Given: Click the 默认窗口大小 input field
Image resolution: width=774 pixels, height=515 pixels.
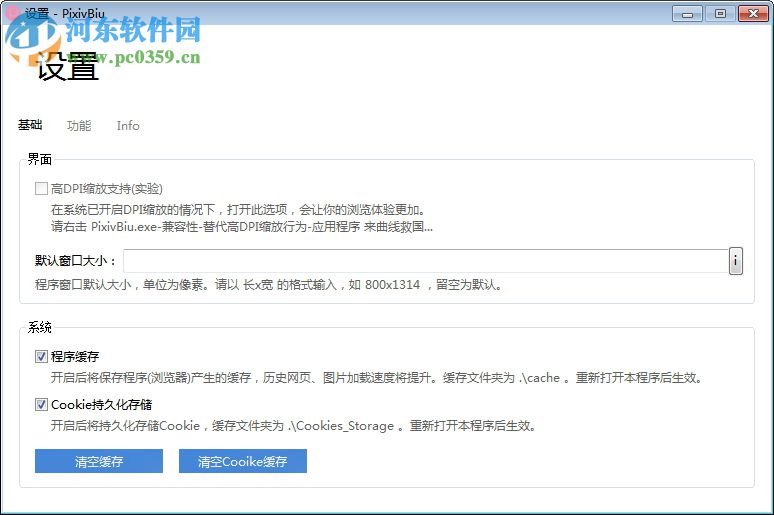Looking at the screenshot, I should pyautogui.click(x=426, y=261).
